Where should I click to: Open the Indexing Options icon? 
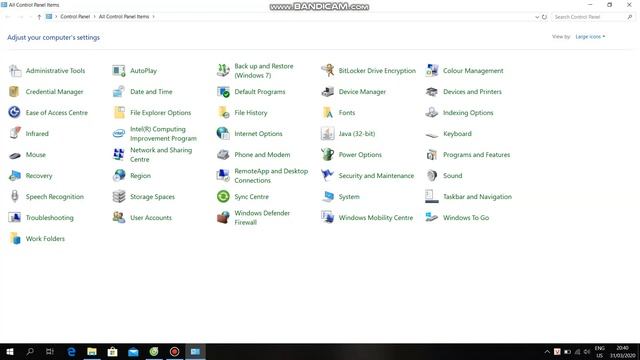point(432,112)
